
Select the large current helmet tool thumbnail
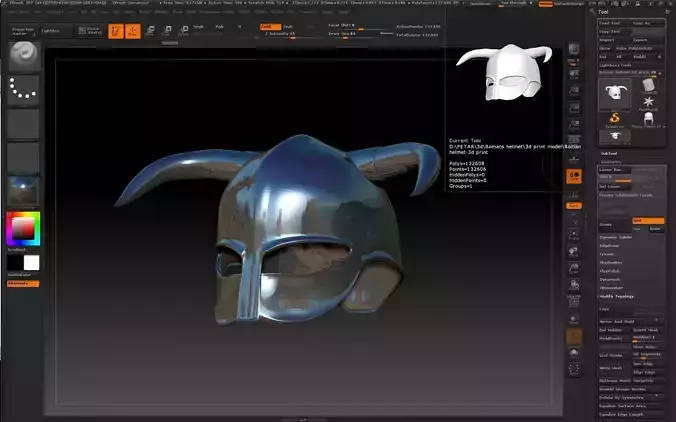pyautogui.click(x=615, y=94)
